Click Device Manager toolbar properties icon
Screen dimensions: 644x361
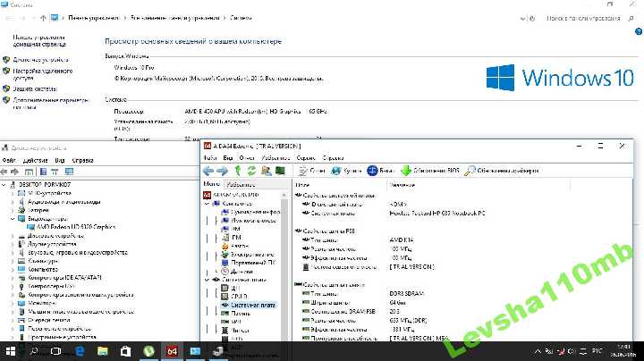[43, 172]
